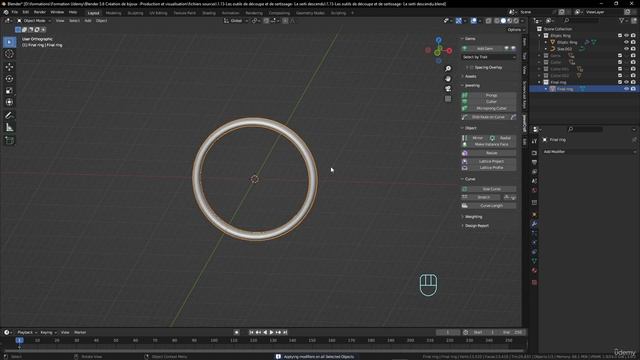The height and width of the screenshot is (360, 640).
Task: Select the Cursor tool in viewport toolbar
Action: click(9, 54)
